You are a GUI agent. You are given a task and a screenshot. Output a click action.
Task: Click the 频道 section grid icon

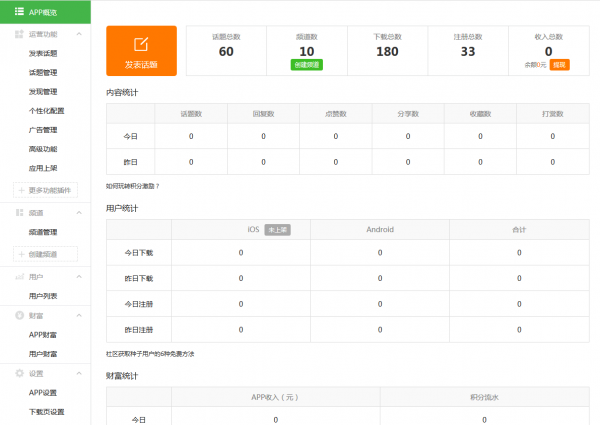(19, 213)
